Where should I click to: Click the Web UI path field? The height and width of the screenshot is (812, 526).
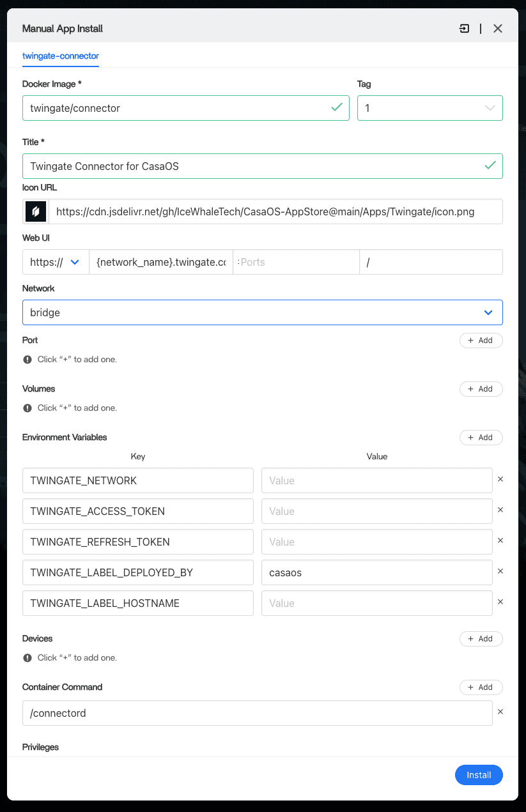click(431, 262)
